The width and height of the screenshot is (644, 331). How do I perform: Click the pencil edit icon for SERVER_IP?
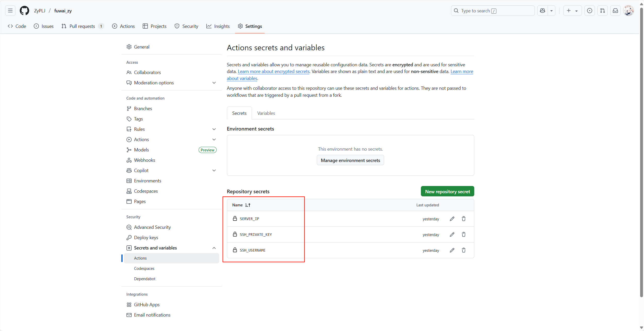(452, 219)
